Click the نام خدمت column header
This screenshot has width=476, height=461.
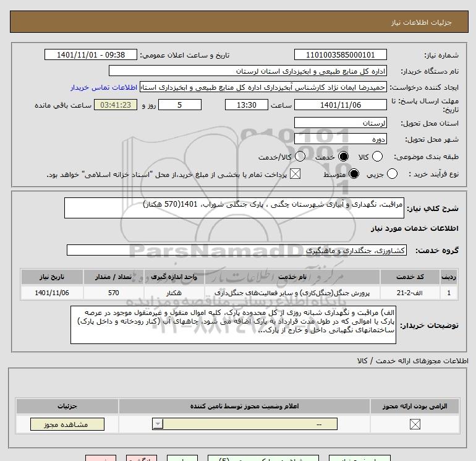pyautogui.click(x=292, y=277)
